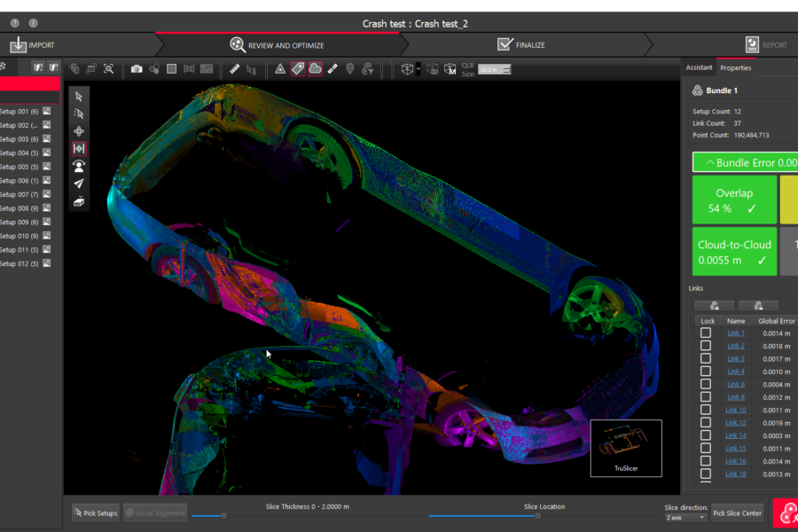
Task: Check the Lock box for Link 9
Action: [x=706, y=397]
